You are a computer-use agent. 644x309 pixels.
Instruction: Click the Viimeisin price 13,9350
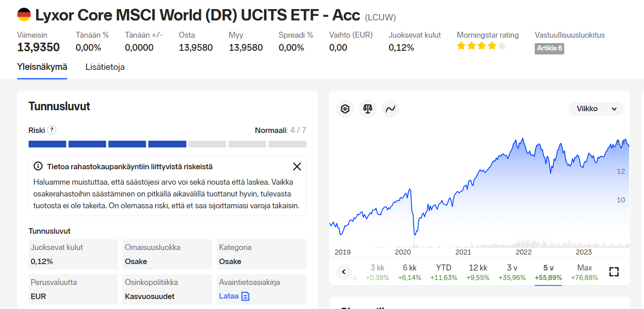tap(39, 47)
